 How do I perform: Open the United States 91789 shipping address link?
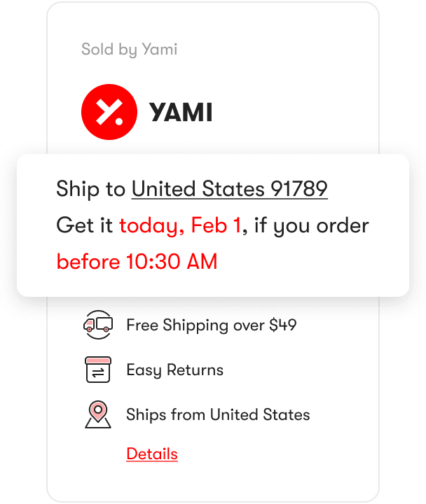[x=230, y=188]
